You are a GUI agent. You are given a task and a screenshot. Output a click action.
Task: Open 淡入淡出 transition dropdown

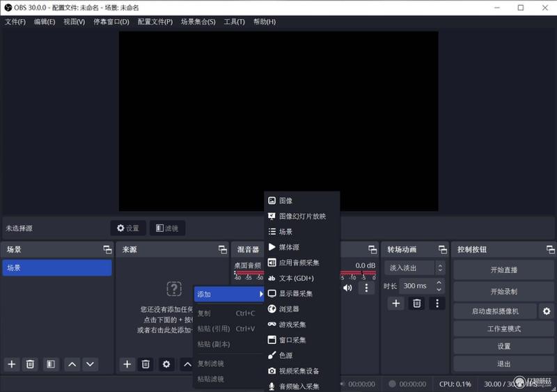[414, 268]
